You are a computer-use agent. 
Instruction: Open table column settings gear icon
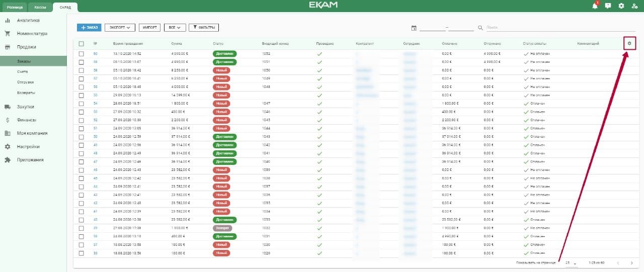tap(629, 44)
